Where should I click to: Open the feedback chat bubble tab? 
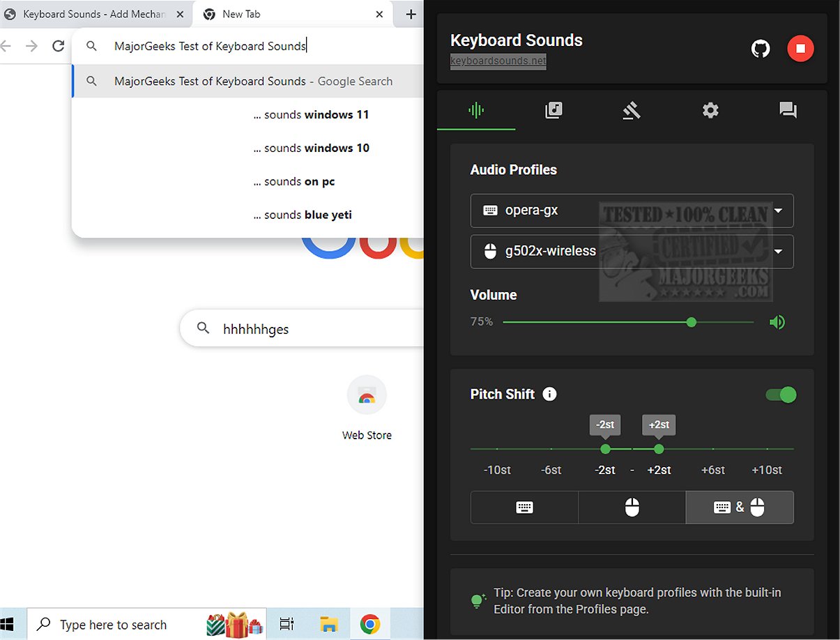pyautogui.click(x=788, y=110)
